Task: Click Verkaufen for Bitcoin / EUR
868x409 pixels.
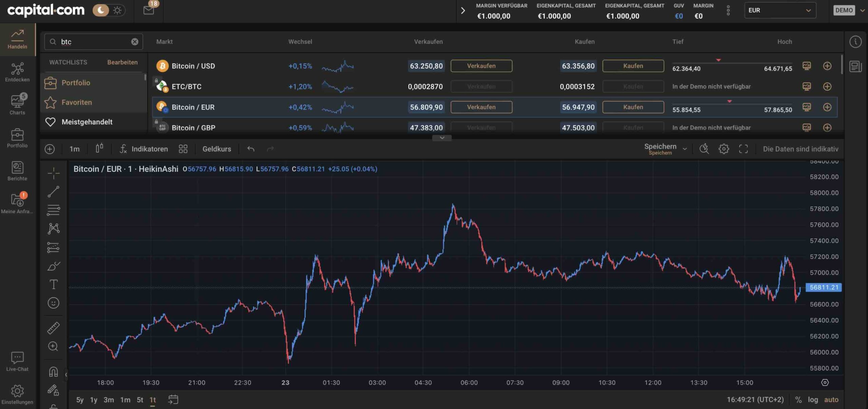Action: (x=481, y=107)
